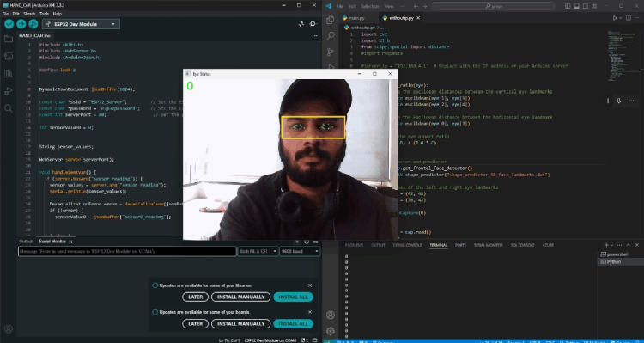Image resolution: width=644 pixels, height=343 pixels.
Task: Open the Arduino Serial Plotter icon
Action: click(x=301, y=24)
